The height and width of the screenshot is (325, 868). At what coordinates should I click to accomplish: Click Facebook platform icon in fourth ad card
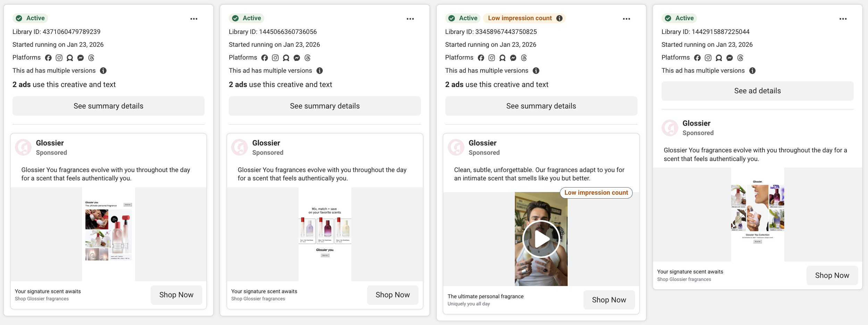697,58
